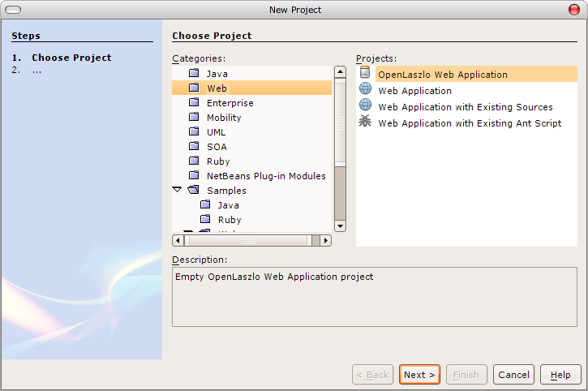
Task: Click the Enterprise folder icon
Action: click(194, 102)
